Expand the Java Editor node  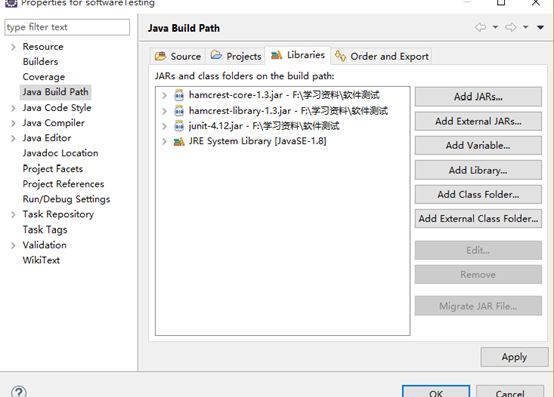tap(13, 138)
